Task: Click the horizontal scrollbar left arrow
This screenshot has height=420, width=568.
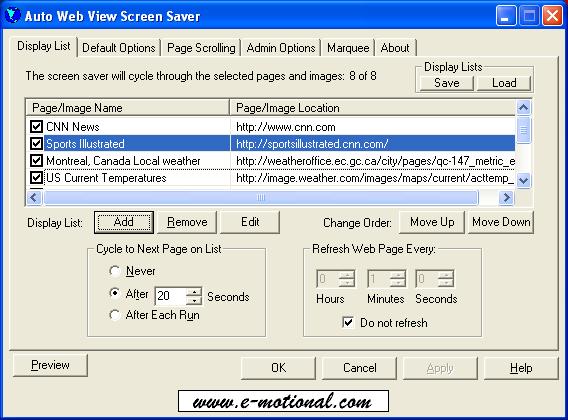Action: [x=34, y=197]
